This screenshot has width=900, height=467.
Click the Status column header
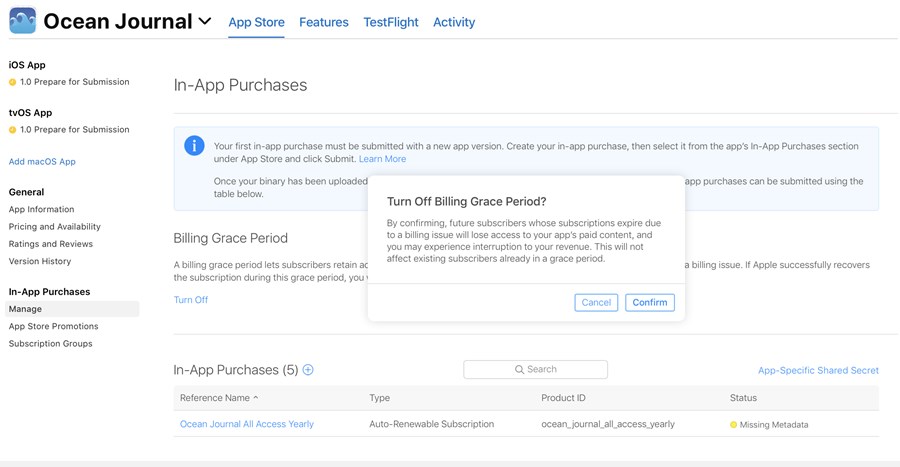pos(743,398)
